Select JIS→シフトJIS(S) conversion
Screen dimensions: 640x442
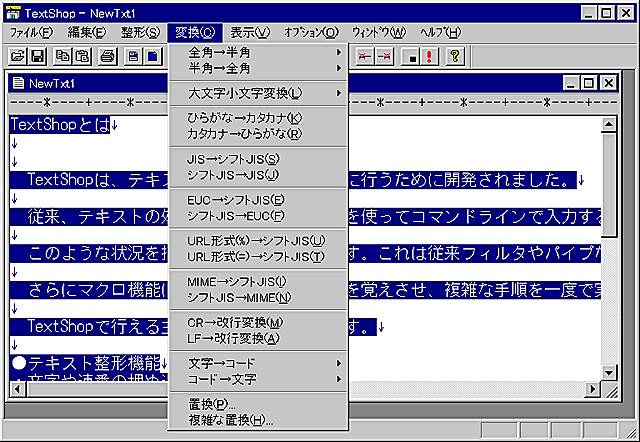coord(258,159)
